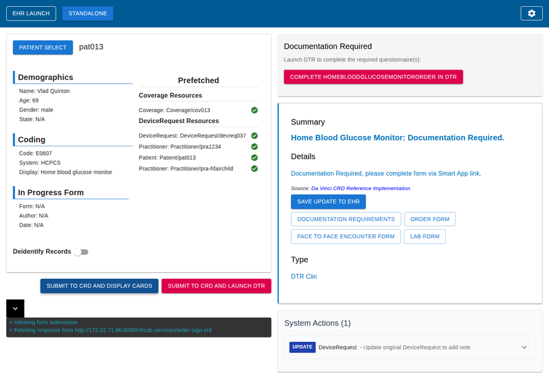Click Complete HomeBloodGlucoseMonitorOrder in DTR
Image resolution: width=549 pixels, height=392 pixels.
click(x=373, y=77)
